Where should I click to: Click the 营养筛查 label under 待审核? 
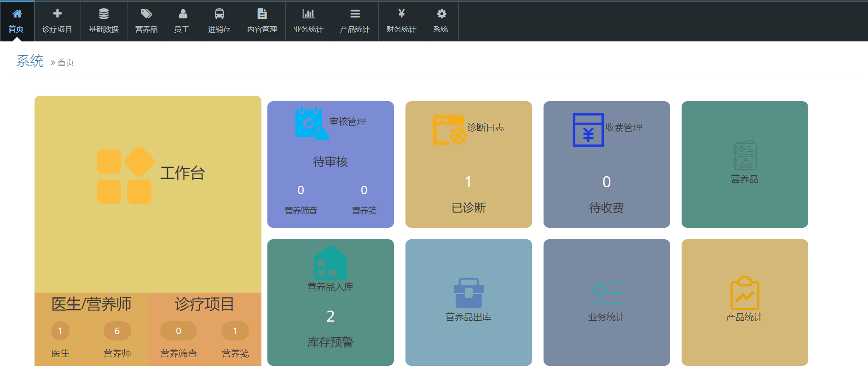301,210
